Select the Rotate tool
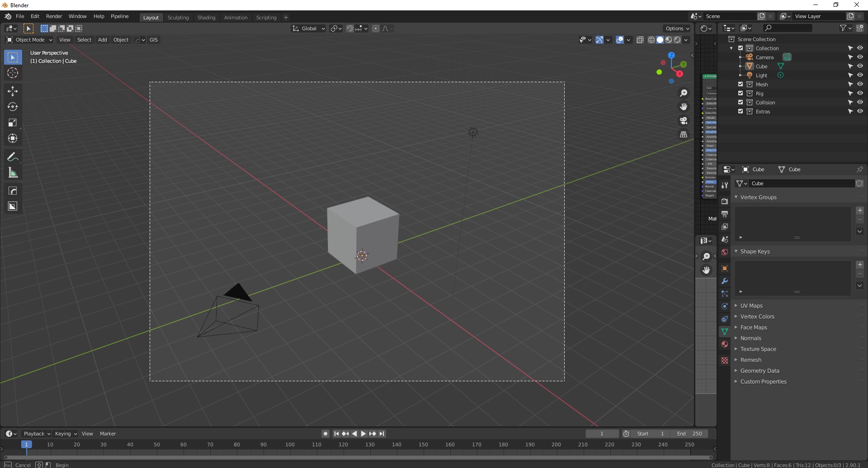The height and width of the screenshot is (468, 868). pos(13,107)
